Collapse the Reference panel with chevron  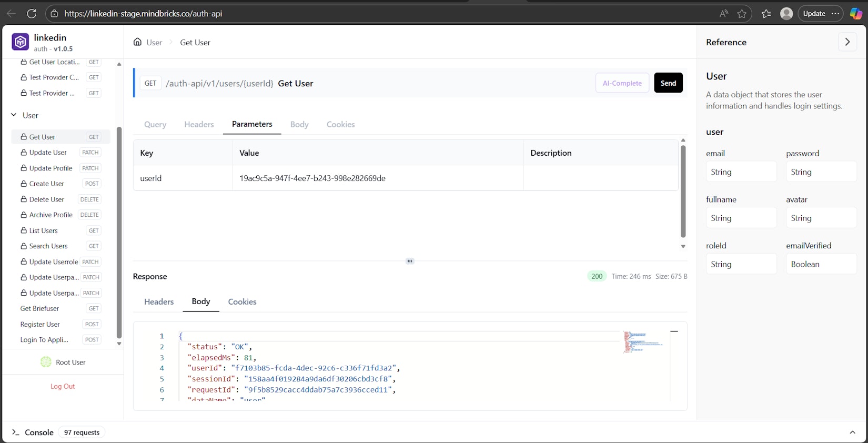pyautogui.click(x=847, y=42)
